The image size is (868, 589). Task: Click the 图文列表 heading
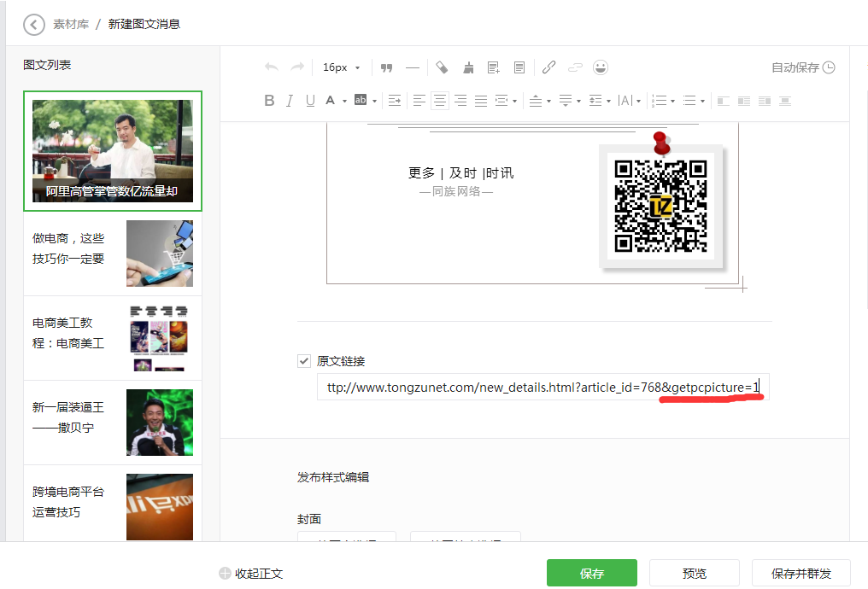[x=47, y=65]
